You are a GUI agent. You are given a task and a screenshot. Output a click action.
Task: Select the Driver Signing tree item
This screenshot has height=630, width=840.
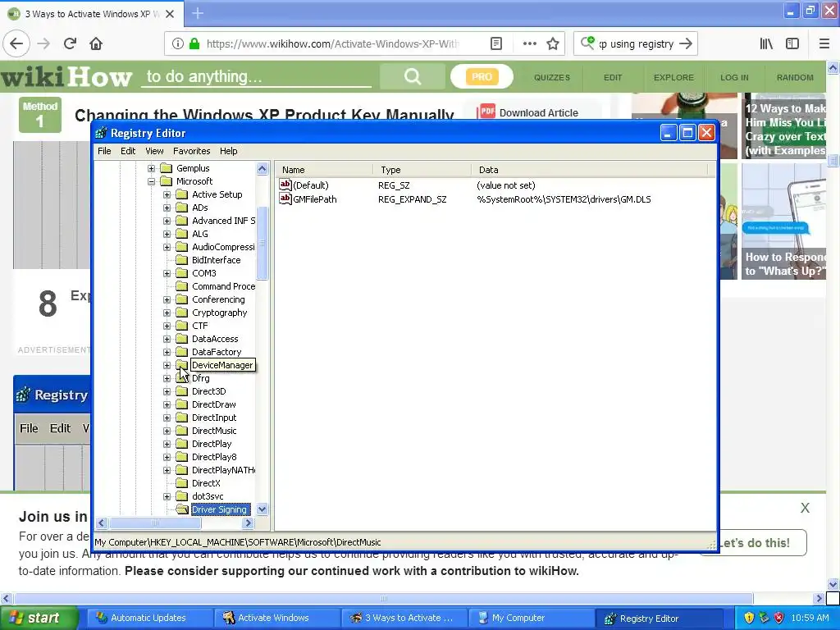click(220, 509)
